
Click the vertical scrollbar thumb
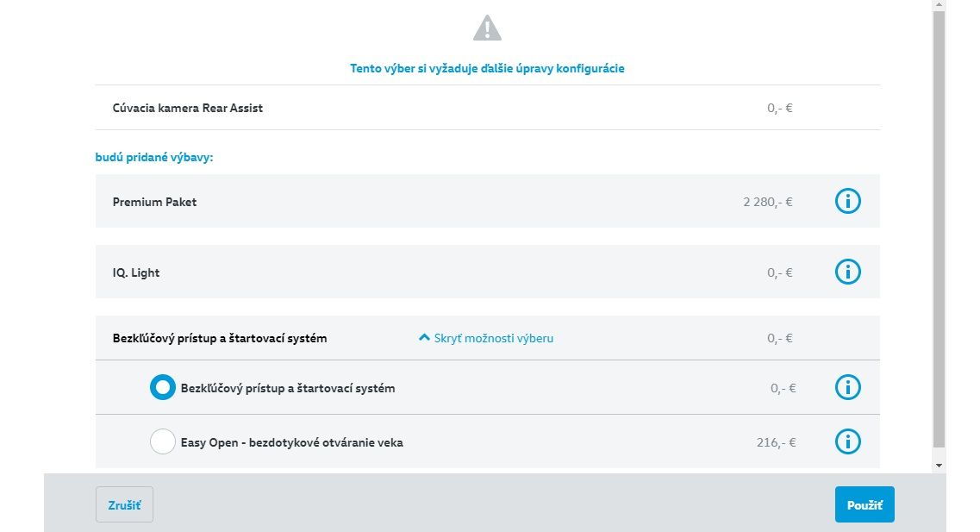coord(939,228)
